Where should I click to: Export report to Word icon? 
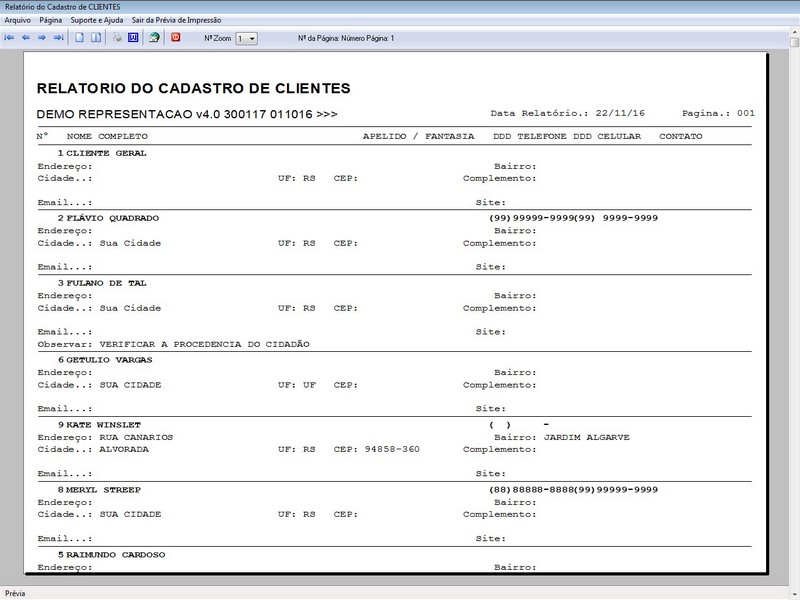133,38
